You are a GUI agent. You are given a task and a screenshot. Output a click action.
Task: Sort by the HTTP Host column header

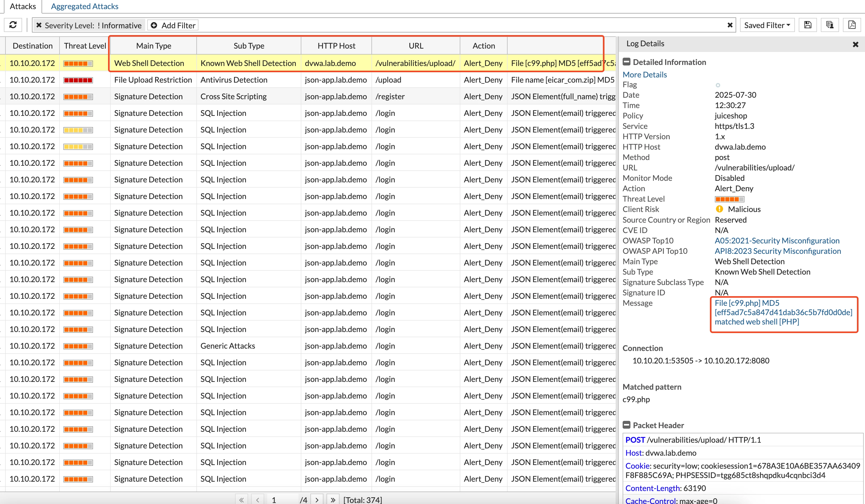click(x=336, y=46)
